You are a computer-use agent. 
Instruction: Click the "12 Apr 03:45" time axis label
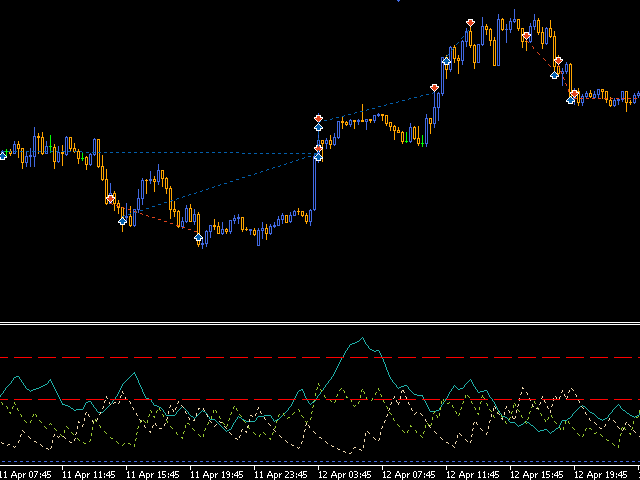tap(345, 475)
